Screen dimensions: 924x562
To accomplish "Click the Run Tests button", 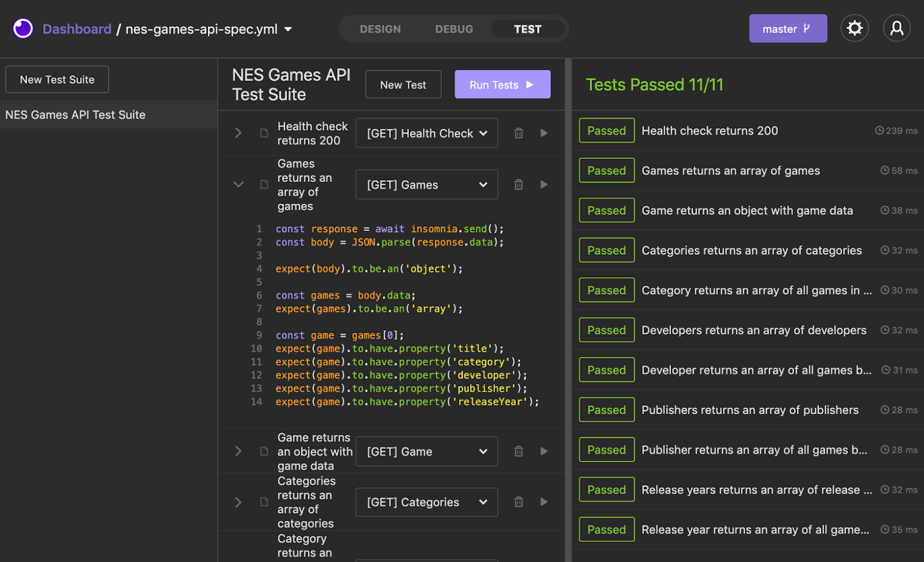I will click(502, 84).
